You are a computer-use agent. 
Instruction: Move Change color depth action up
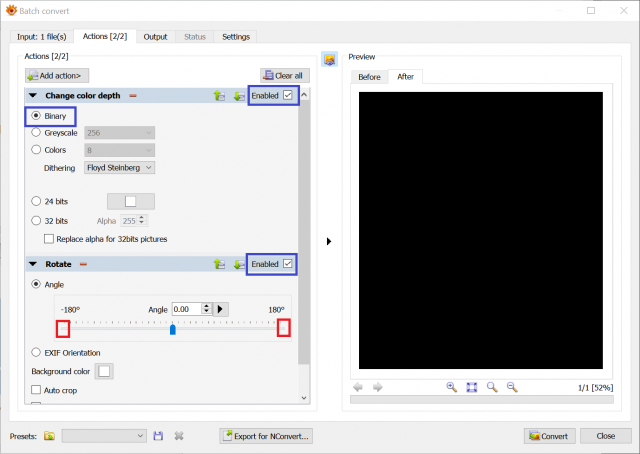point(219,96)
